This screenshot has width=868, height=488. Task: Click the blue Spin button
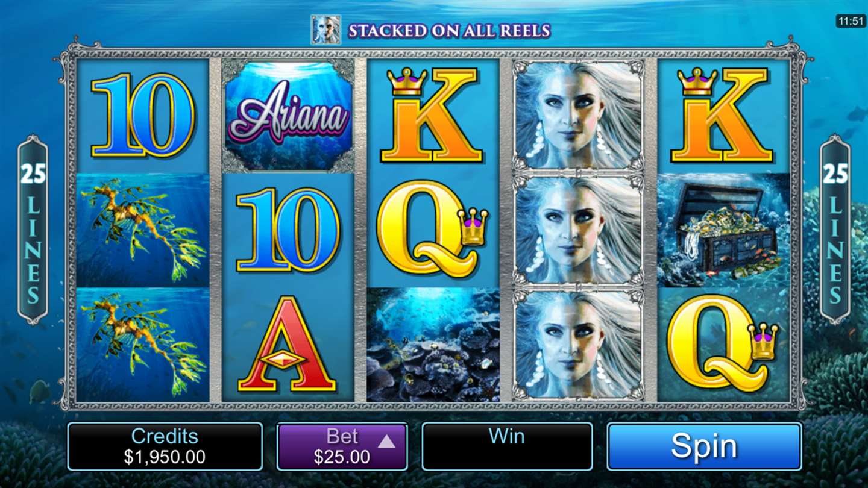pyautogui.click(x=704, y=446)
